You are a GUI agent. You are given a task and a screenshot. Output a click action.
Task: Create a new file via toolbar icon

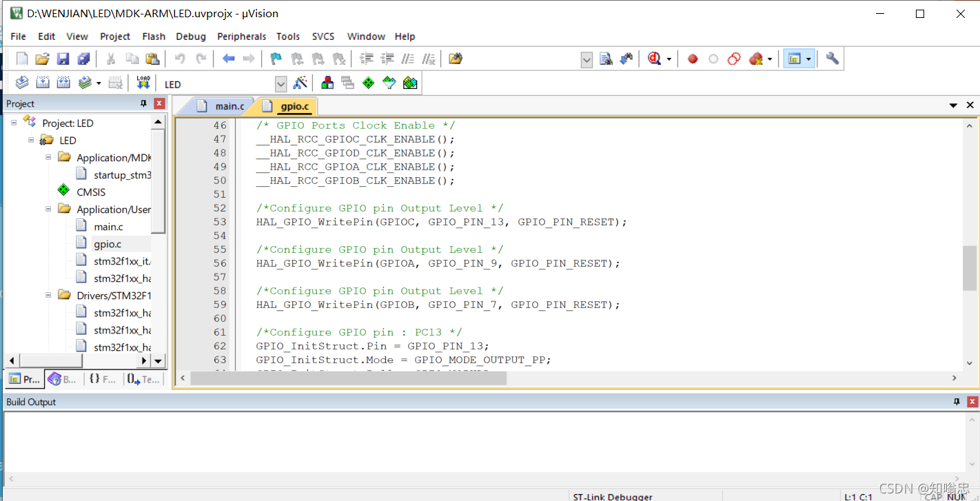click(22, 59)
